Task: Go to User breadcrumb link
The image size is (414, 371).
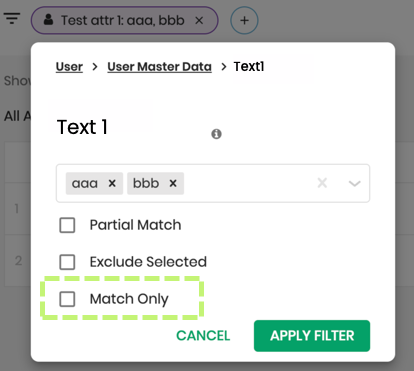Action: pyautogui.click(x=69, y=67)
